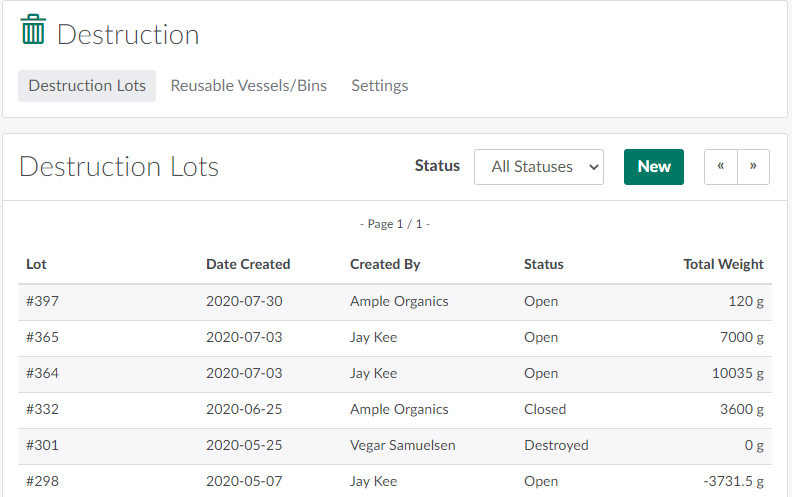Screen dimensions: 792x497
Task: Click the Date Created column header
Action: (248, 265)
